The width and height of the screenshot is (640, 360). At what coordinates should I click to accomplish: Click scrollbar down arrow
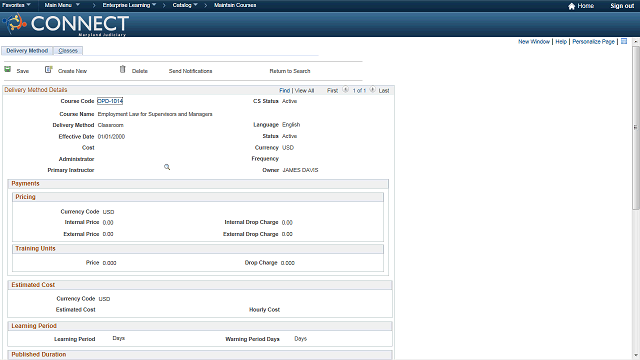pyautogui.click(x=636, y=356)
